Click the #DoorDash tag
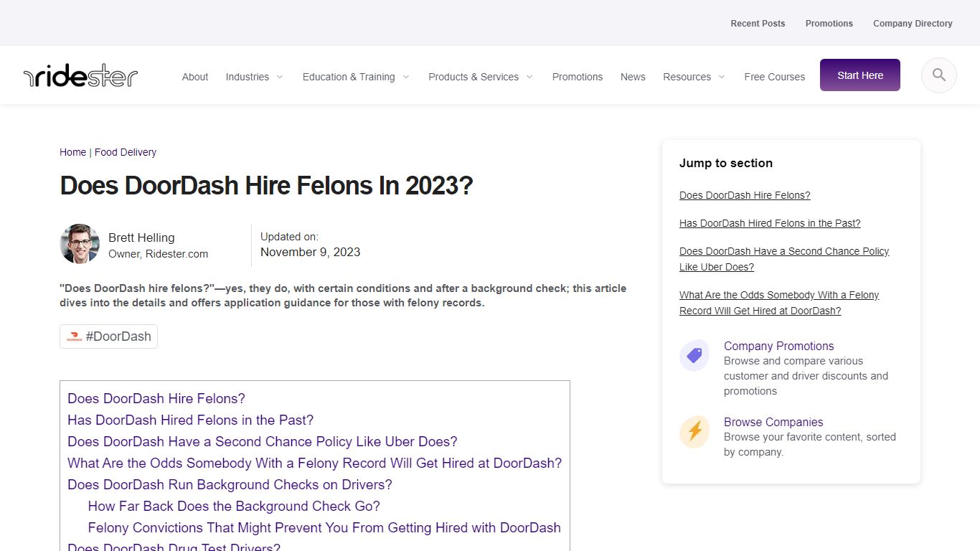The image size is (980, 551). [x=108, y=336]
